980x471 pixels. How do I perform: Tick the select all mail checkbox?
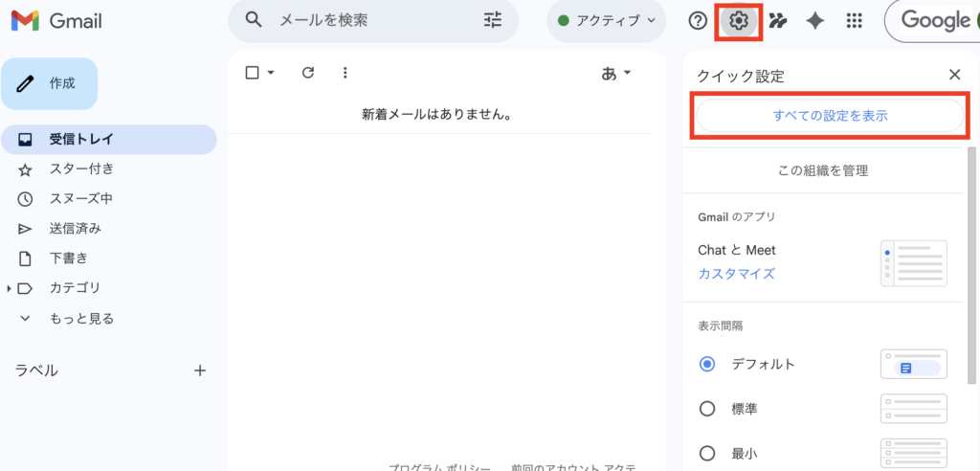click(253, 73)
